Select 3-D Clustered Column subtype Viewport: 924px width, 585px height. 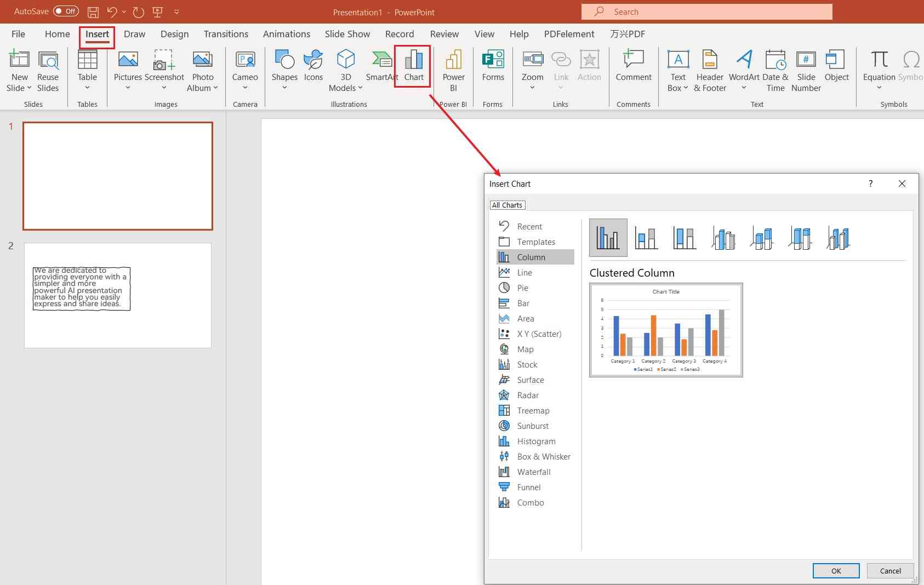(723, 238)
